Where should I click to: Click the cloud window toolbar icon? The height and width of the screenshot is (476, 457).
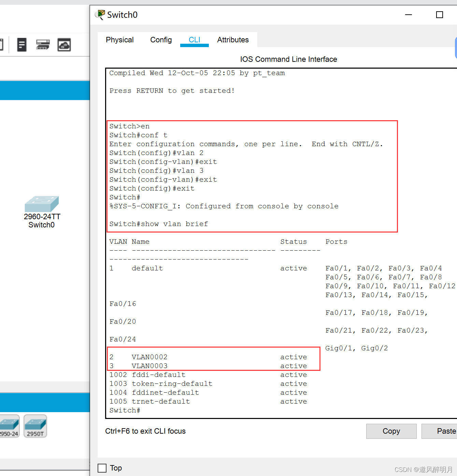64,45
